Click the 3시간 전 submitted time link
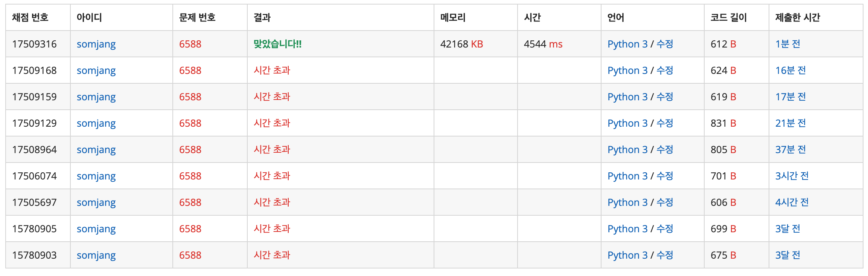Image resolution: width=868 pixels, height=276 pixels. tap(792, 176)
